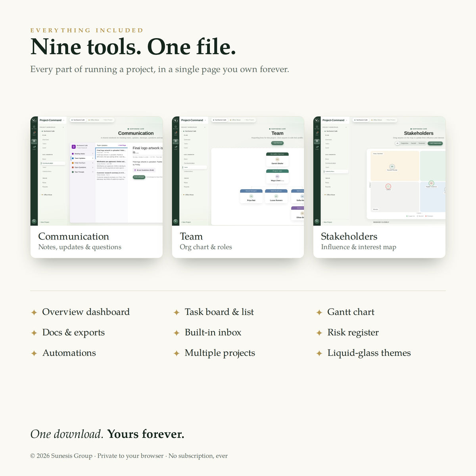Click the 'Liquid-glass themes' feature text
The height and width of the screenshot is (476, 476).
click(369, 353)
